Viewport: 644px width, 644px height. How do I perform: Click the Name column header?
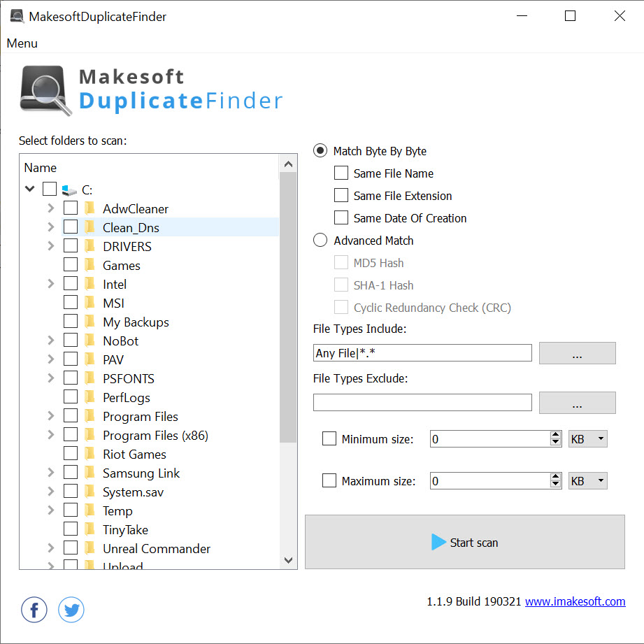41,168
